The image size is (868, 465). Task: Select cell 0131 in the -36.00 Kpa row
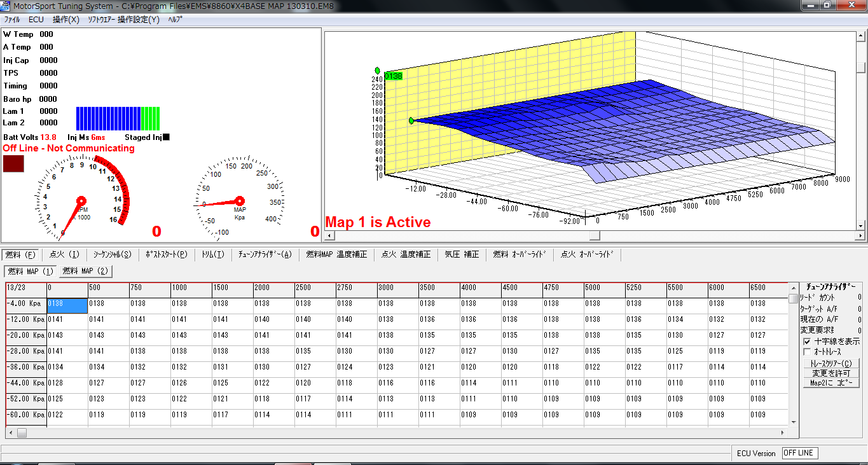pyautogui.click(x=232, y=369)
